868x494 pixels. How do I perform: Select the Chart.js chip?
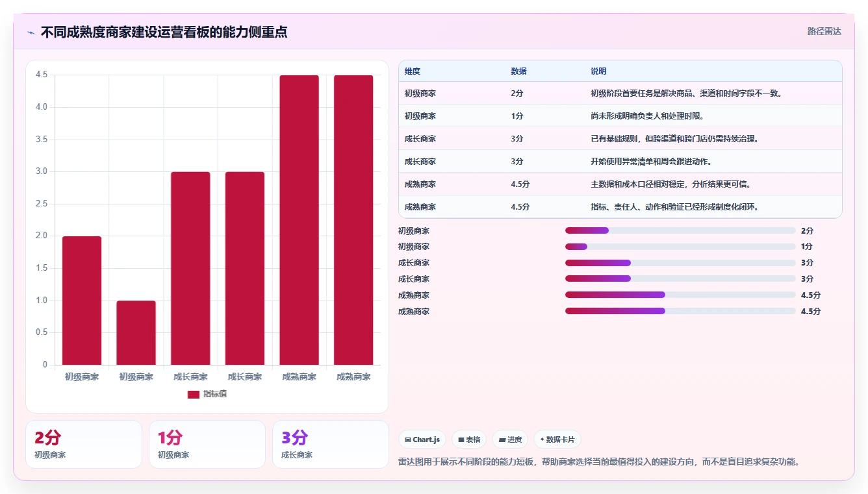[422, 439]
